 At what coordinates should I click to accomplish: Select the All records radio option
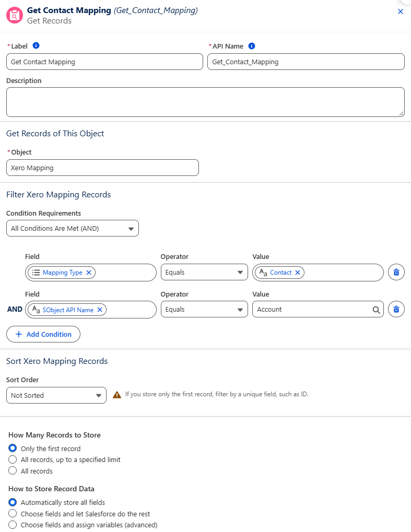coord(13,470)
